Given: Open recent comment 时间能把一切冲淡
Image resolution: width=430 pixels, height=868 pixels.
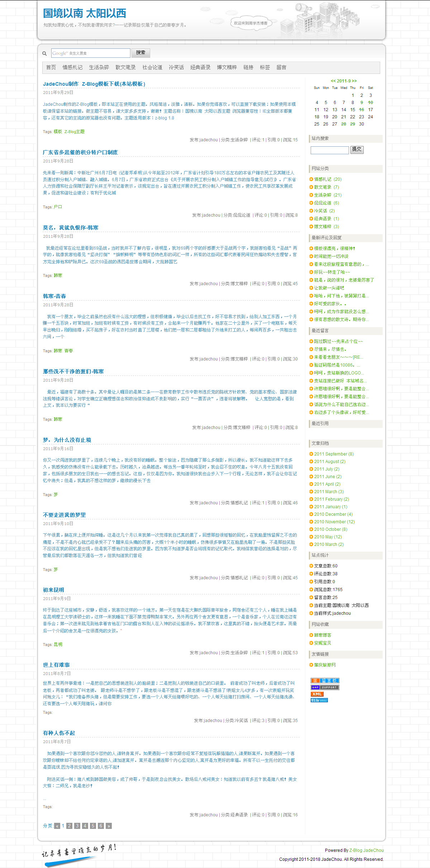Looking at the screenshot, I should [x=331, y=256].
